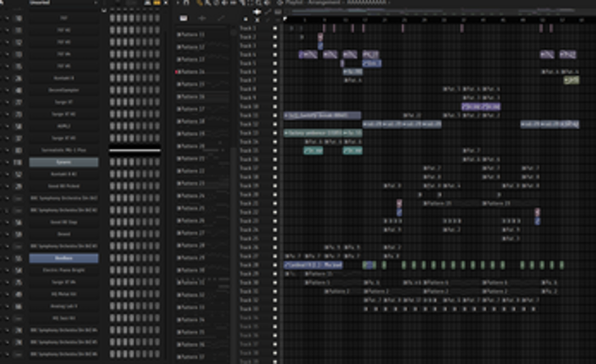This screenshot has height=364, width=596.
Task: Select the Factory ambience audio clip on Track 13
Action: point(313,133)
